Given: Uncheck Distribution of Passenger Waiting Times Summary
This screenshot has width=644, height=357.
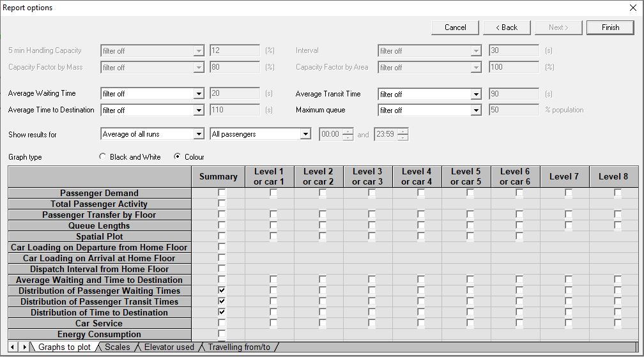Looking at the screenshot, I should click(x=222, y=291).
